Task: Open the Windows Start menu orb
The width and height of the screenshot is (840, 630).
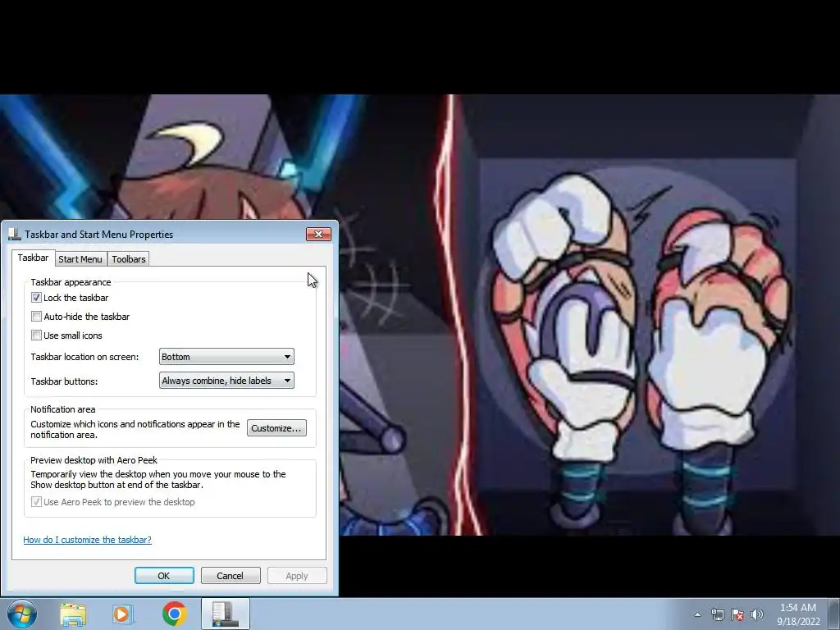Action: 21,614
